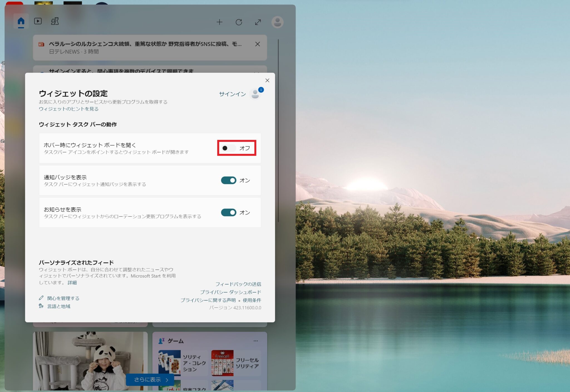The image size is (570, 392).
Task: Click the profile avatar at top right
Action: (277, 22)
